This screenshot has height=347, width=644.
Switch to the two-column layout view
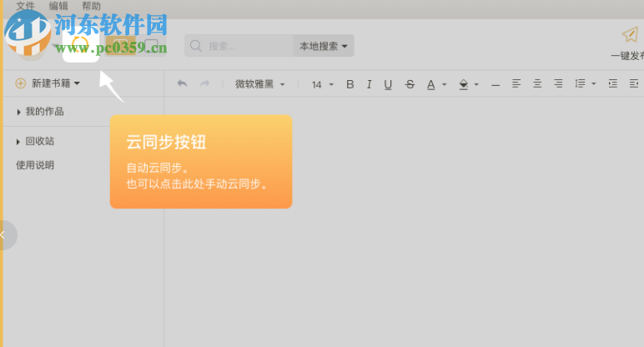[x=121, y=45]
